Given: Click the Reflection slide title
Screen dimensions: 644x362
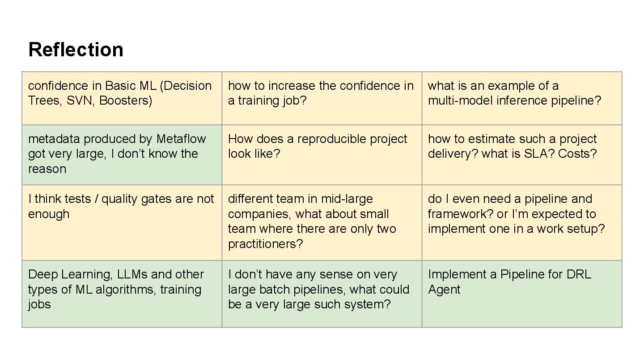Looking at the screenshot, I should (x=76, y=49).
